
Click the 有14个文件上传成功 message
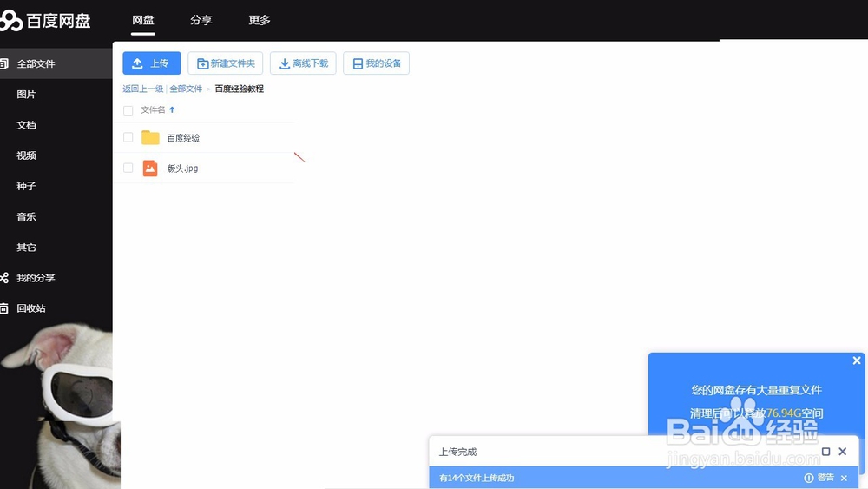pos(477,478)
